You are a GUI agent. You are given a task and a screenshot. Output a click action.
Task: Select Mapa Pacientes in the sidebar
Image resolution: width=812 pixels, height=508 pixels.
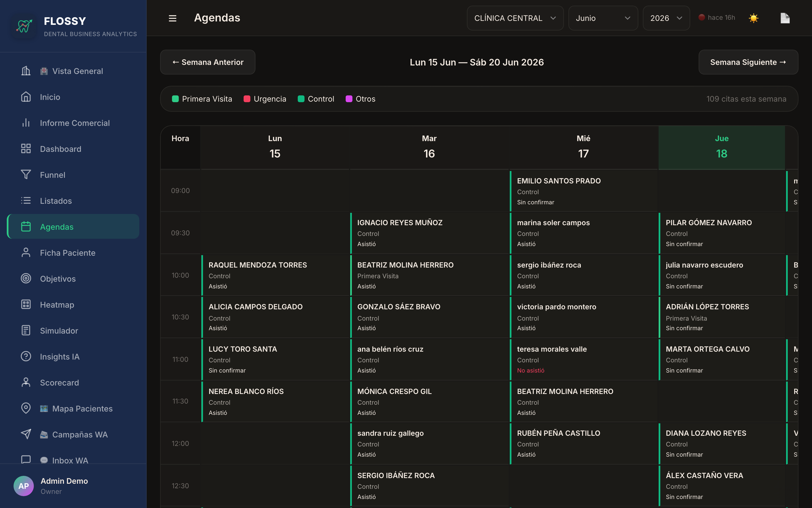(73, 408)
